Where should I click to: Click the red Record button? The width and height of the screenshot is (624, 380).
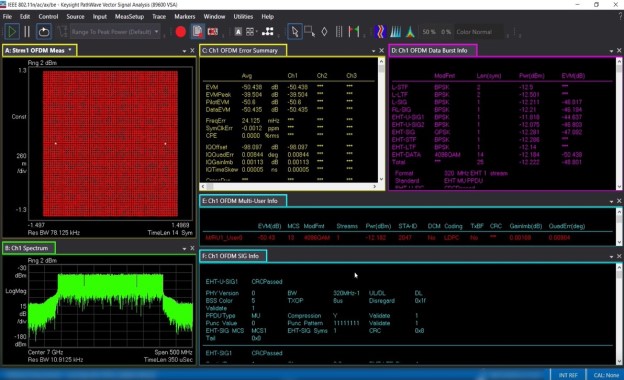(x=181, y=32)
